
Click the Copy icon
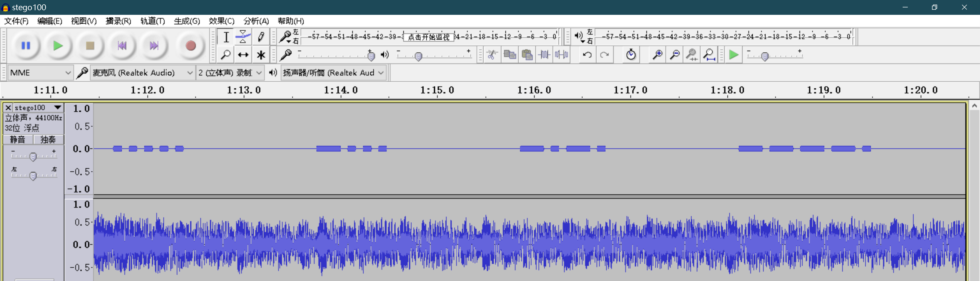pyautogui.click(x=509, y=55)
